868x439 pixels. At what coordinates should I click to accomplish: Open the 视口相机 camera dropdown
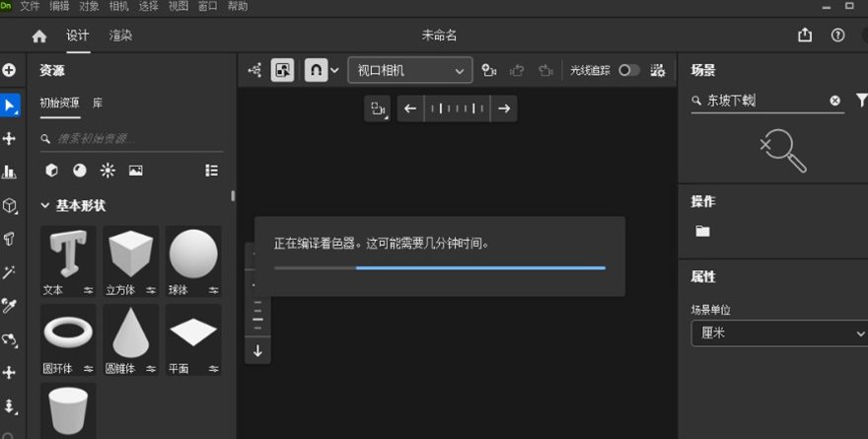point(410,70)
